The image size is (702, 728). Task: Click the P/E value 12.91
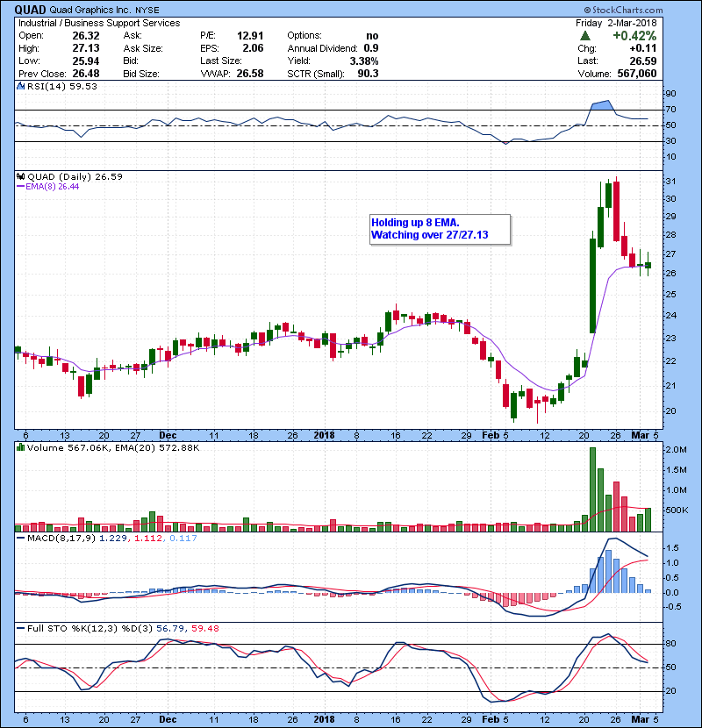coord(250,36)
